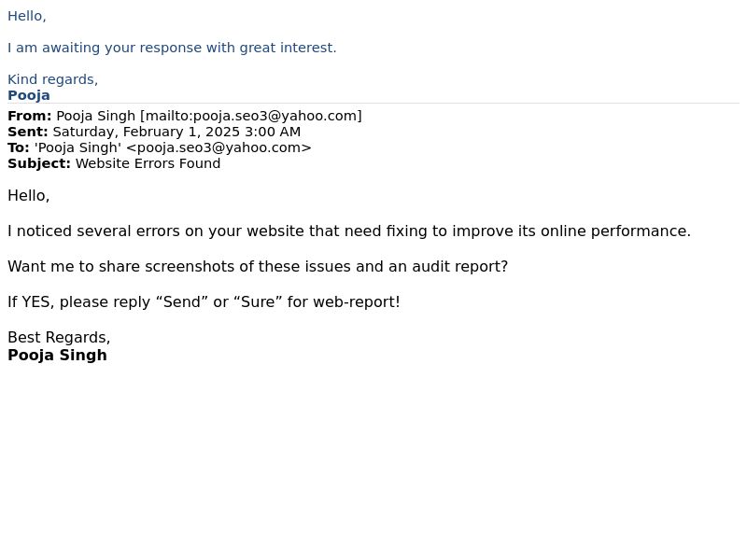747x560 pixels.
Task: Click the 'If YES, please reply' line
Action: (204, 301)
